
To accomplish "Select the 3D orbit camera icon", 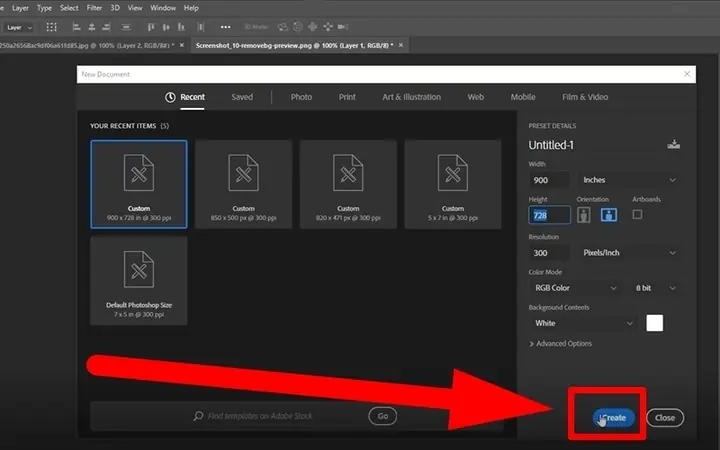I will [x=283, y=27].
